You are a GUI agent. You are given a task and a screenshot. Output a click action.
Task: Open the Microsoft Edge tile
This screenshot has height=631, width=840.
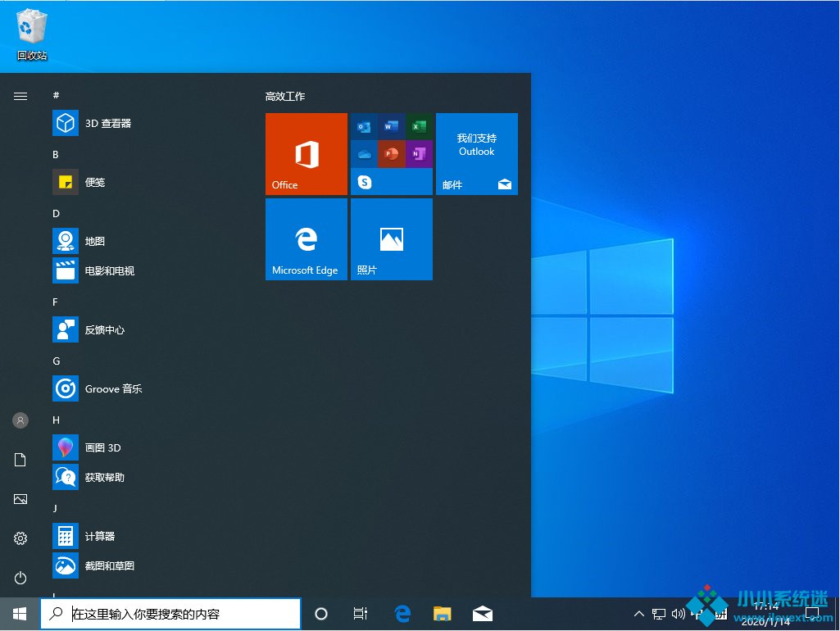point(306,239)
